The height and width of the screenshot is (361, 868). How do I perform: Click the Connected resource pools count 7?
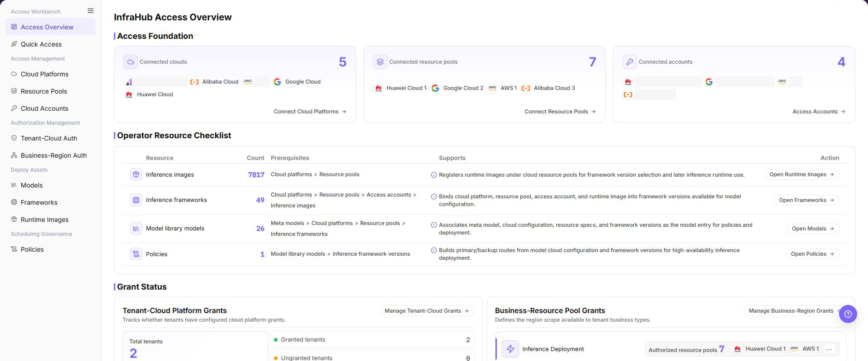click(x=592, y=62)
